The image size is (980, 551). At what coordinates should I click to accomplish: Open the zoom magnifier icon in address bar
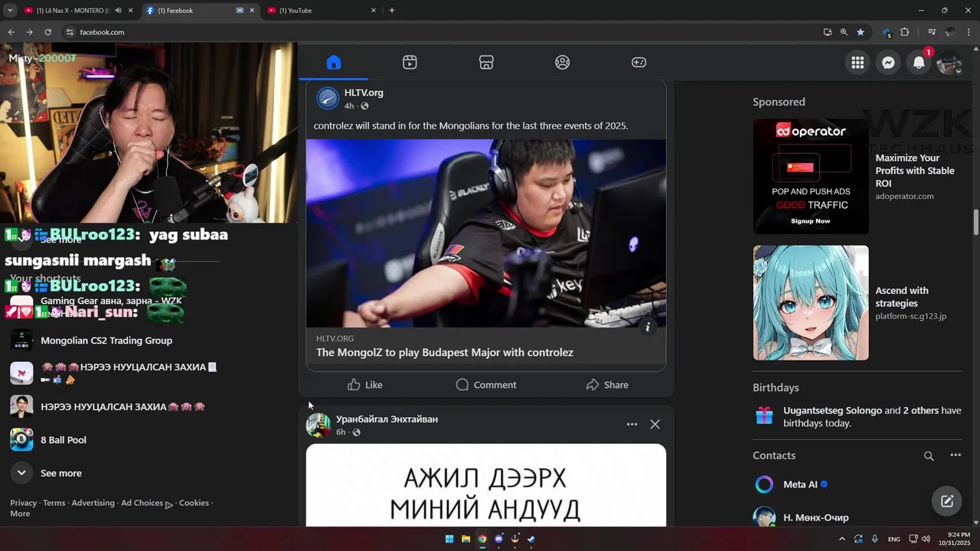(x=844, y=32)
